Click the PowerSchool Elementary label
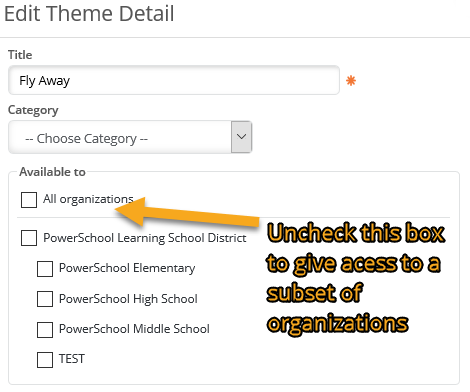The image size is (470, 392). pos(127,268)
